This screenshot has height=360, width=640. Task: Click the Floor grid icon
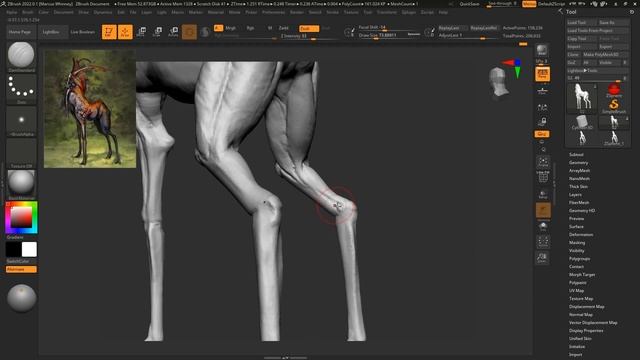coord(542,91)
